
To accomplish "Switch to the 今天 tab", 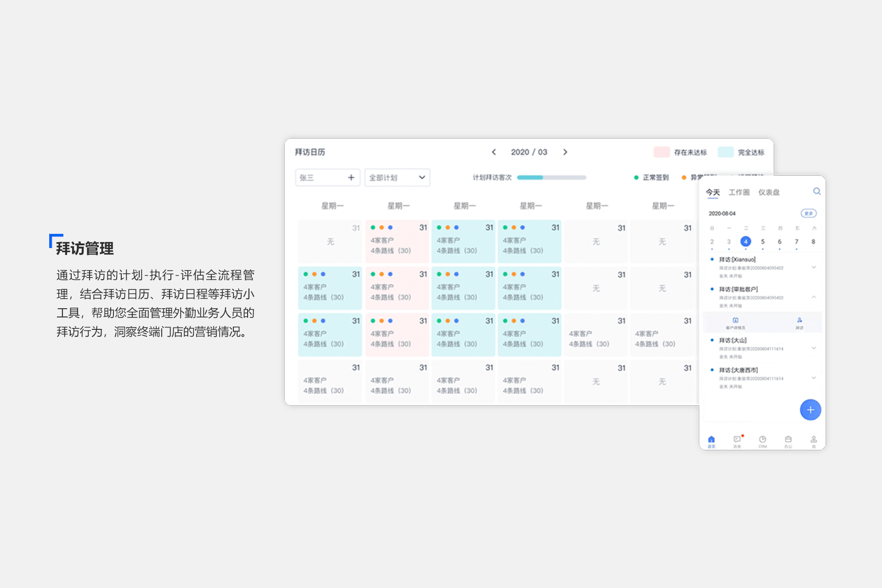I will [713, 192].
